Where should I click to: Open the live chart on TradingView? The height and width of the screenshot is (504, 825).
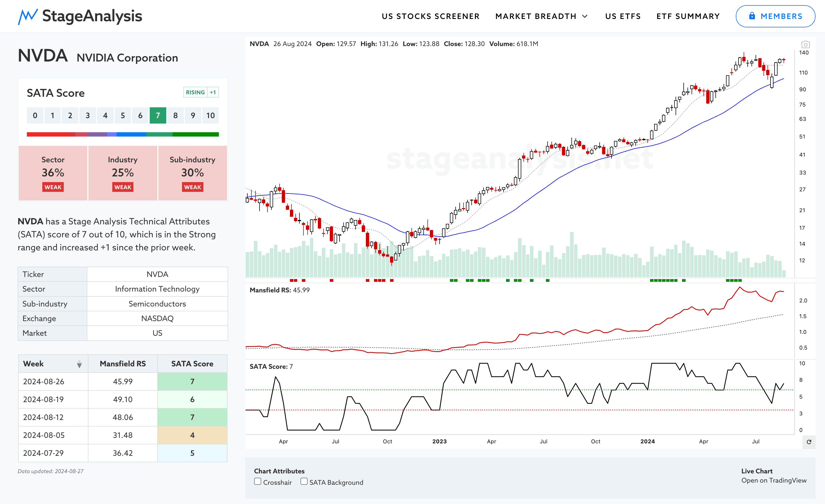click(773, 480)
